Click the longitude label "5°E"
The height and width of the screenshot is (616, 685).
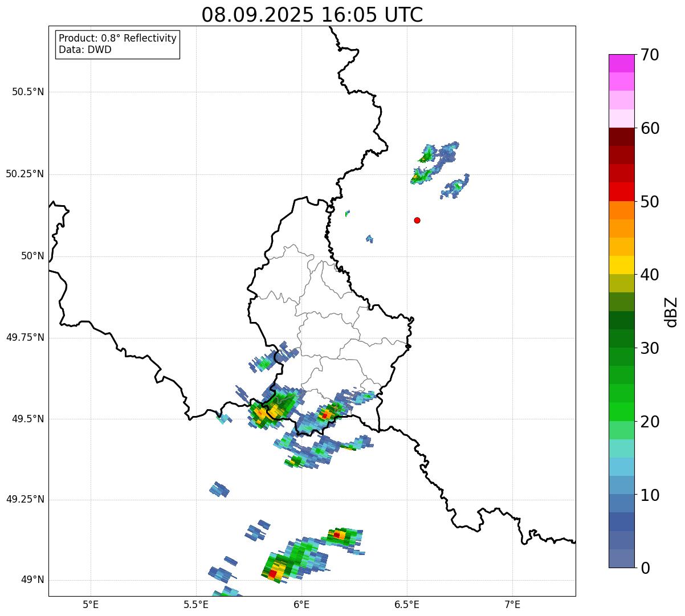[x=91, y=605]
